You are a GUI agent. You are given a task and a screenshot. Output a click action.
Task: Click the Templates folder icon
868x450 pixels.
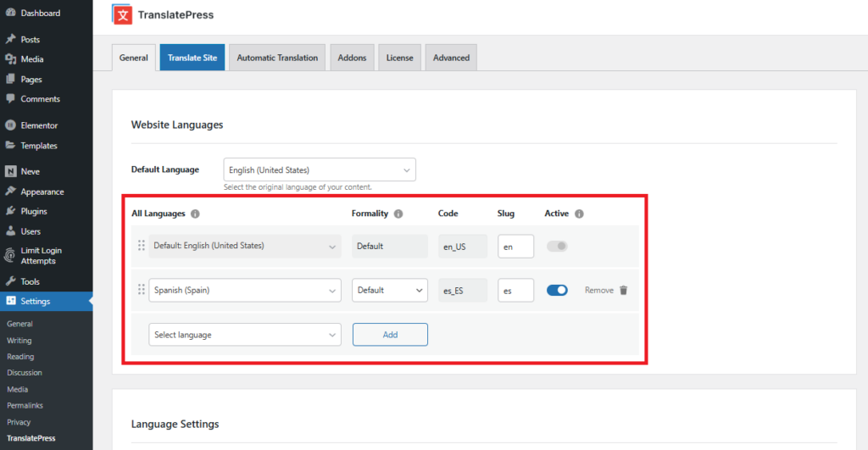[x=10, y=146]
